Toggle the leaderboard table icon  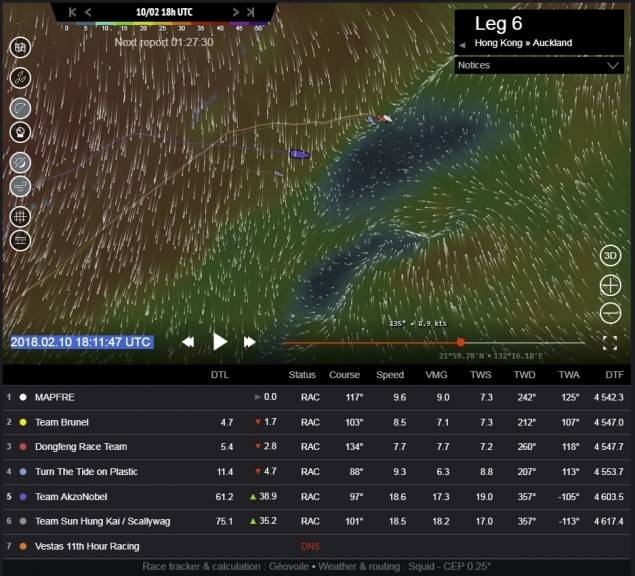click(20, 241)
